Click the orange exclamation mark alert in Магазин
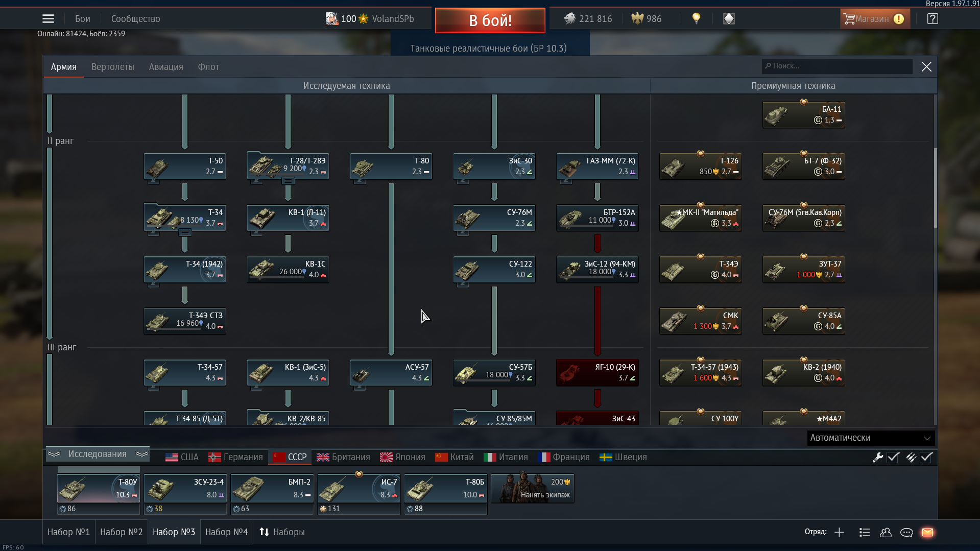The width and height of the screenshot is (980, 551). point(899,19)
